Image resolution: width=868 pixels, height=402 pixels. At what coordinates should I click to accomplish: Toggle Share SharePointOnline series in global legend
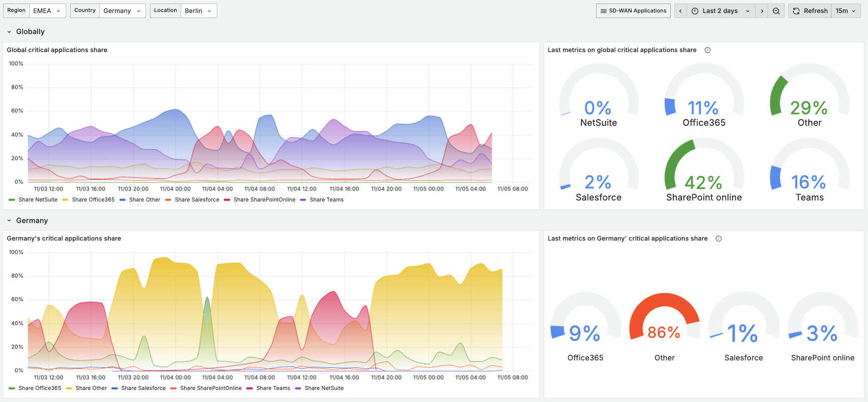(264, 199)
